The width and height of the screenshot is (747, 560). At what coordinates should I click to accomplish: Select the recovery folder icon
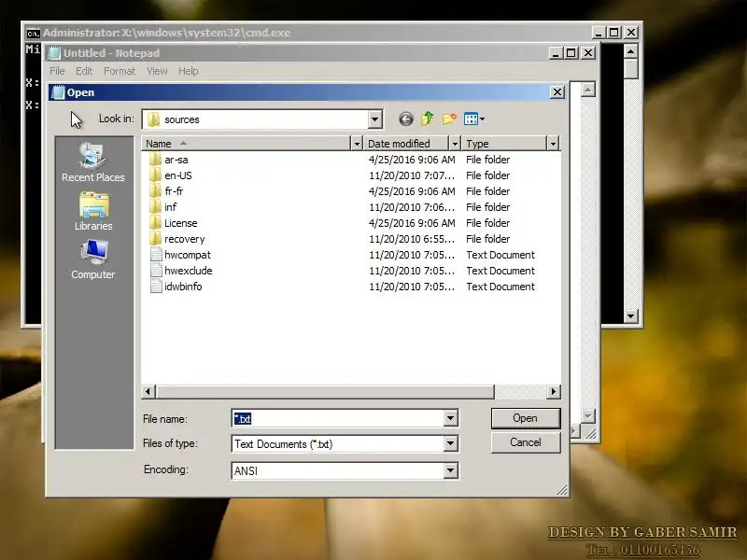(155, 239)
